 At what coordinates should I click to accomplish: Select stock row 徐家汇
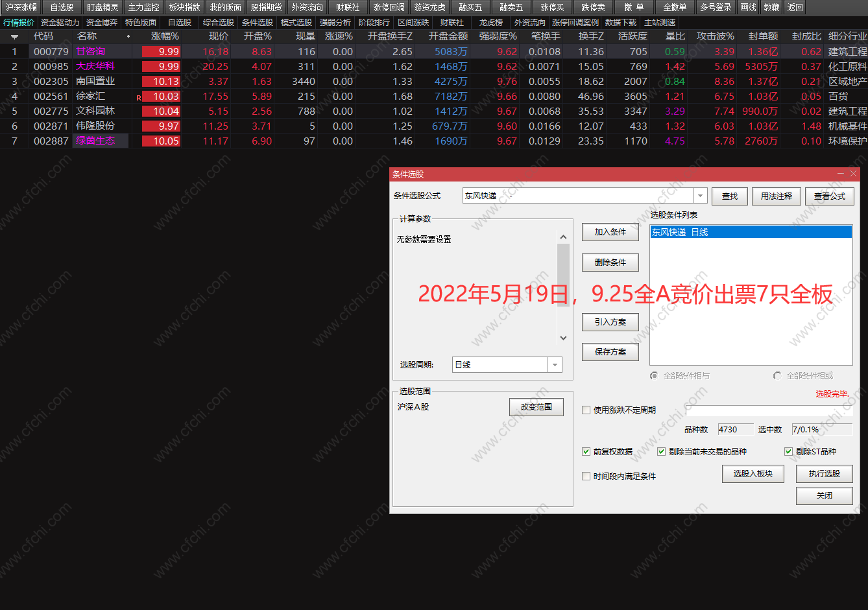tap(434, 96)
